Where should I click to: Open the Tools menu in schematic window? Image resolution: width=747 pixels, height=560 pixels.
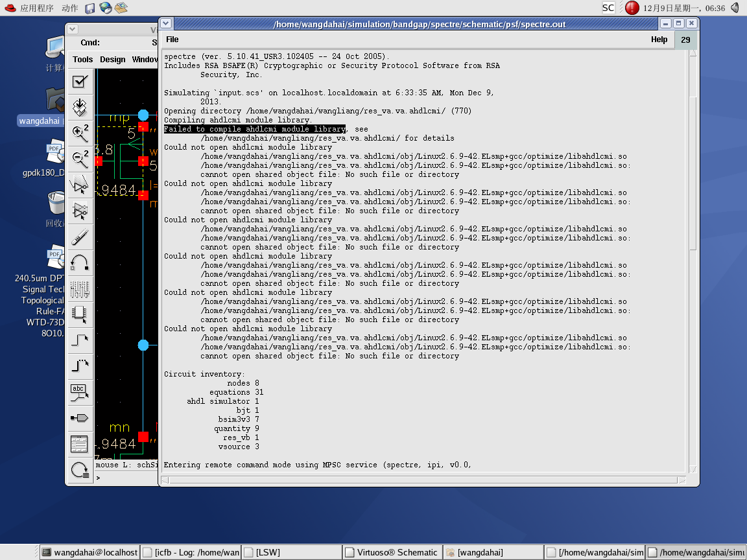coord(83,60)
